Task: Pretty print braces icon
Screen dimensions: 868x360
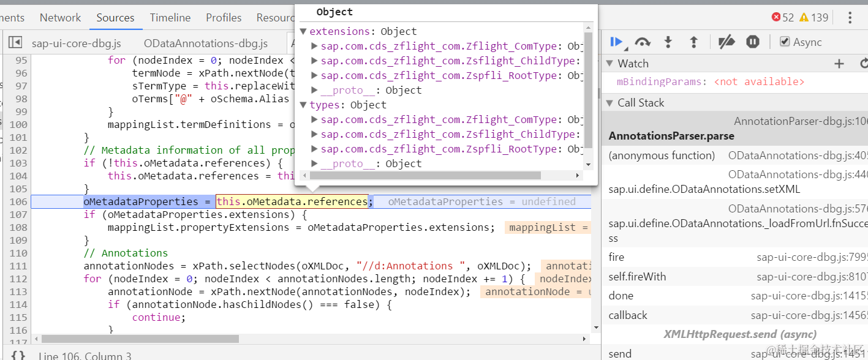Action: pos(18,355)
